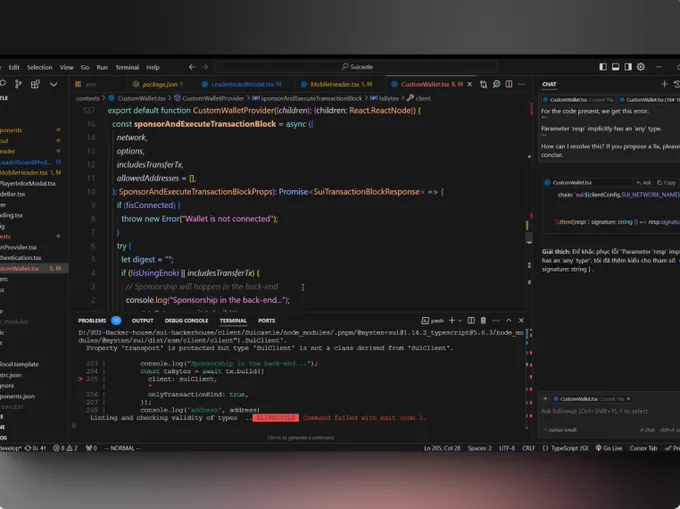Viewport: 680px width, 509px height.
Task: Open PlayerInforModal.tsx in the explorer tree
Action: pyautogui.click(x=28, y=183)
